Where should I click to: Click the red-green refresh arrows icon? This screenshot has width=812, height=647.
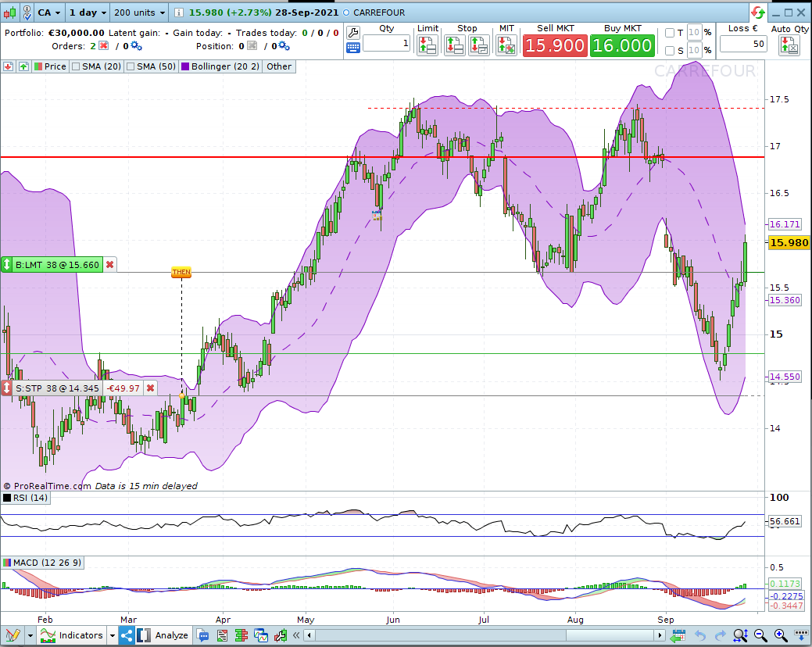point(757,13)
